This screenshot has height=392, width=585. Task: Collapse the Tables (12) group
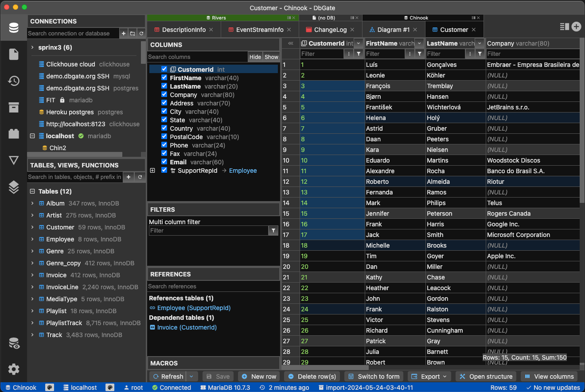click(x=32, y=191)
